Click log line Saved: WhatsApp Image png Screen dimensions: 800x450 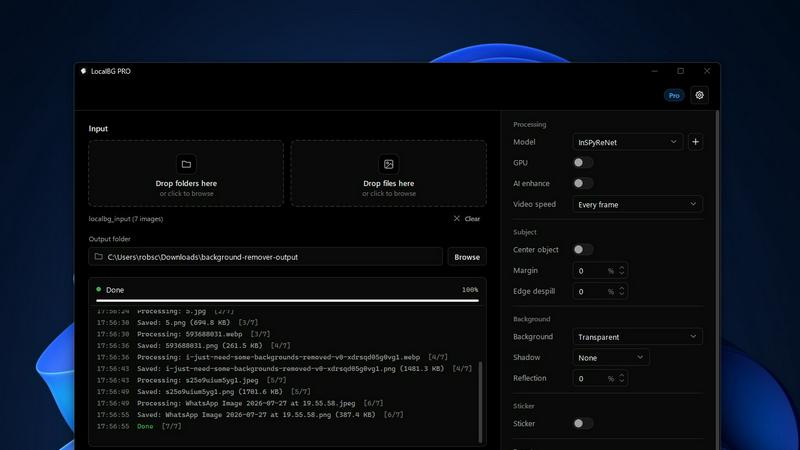point(250,415)
